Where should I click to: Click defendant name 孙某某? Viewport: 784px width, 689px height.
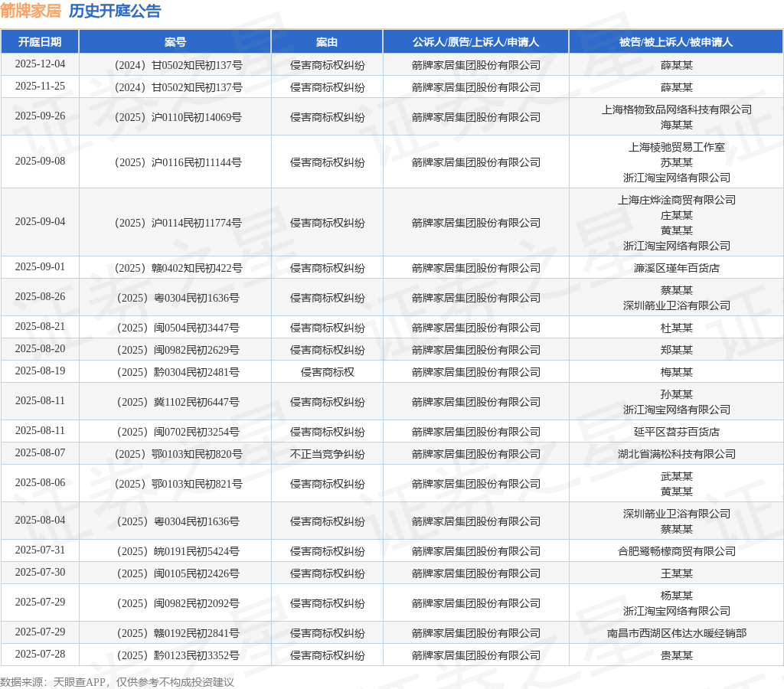pos(677,395)
